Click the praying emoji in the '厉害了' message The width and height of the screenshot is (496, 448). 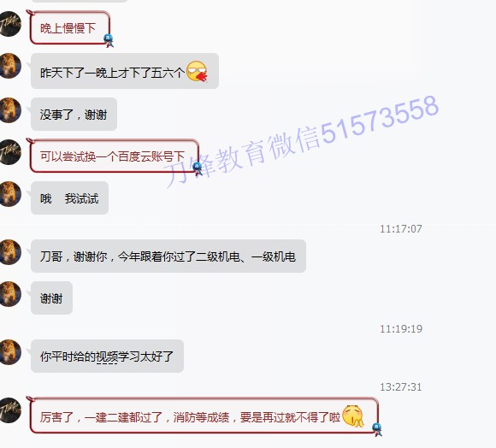click(353, 416)
